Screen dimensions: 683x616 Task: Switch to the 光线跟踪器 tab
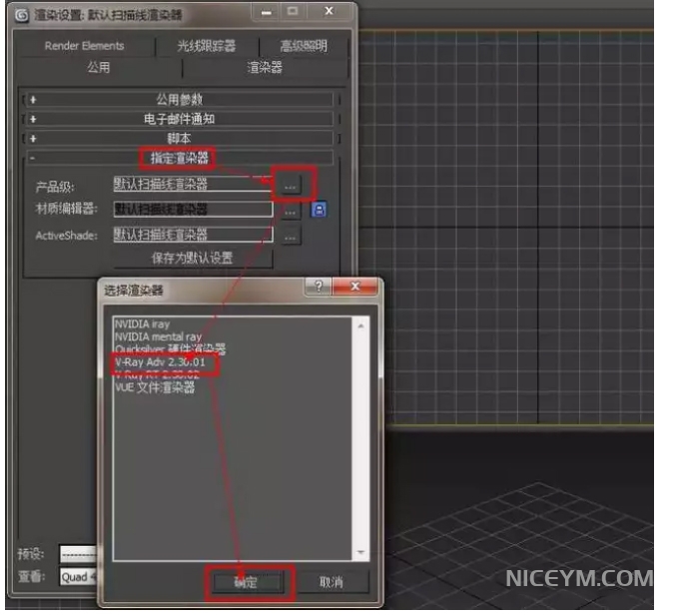tap(207, 46)
